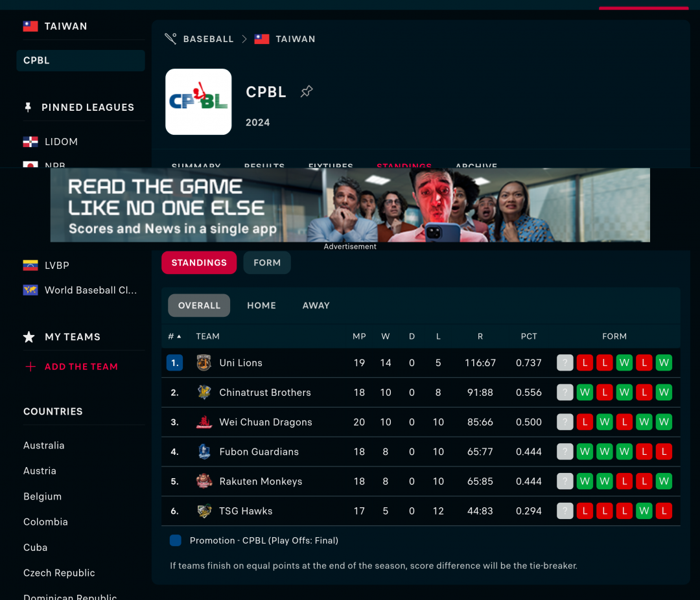The height and width of the screenshot is (600, 700).
Task: Click the Uni Lions team logo
Action: pos(204,362)
